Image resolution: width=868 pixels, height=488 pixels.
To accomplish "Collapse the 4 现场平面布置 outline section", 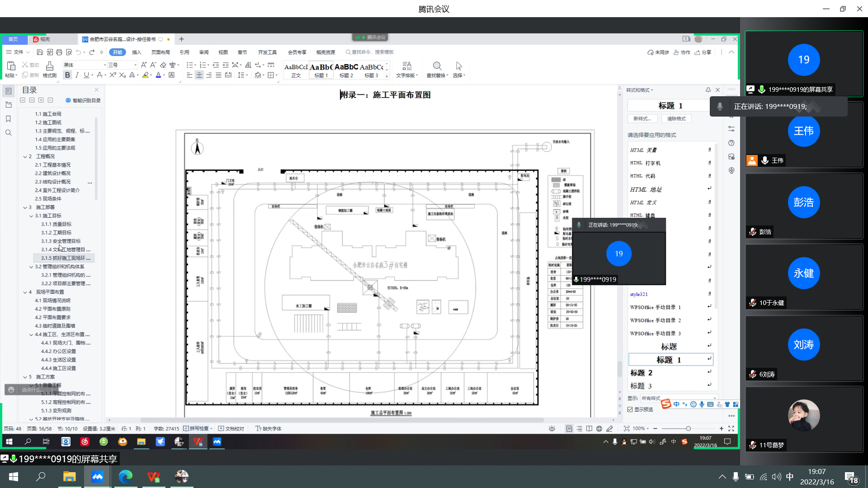I will (25, 292).
